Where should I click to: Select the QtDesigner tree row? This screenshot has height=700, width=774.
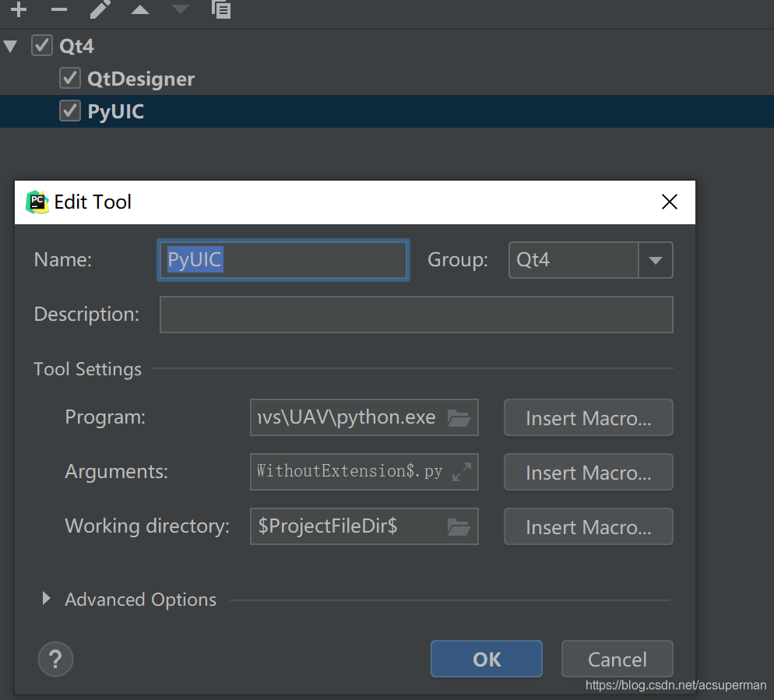point(387,79)
